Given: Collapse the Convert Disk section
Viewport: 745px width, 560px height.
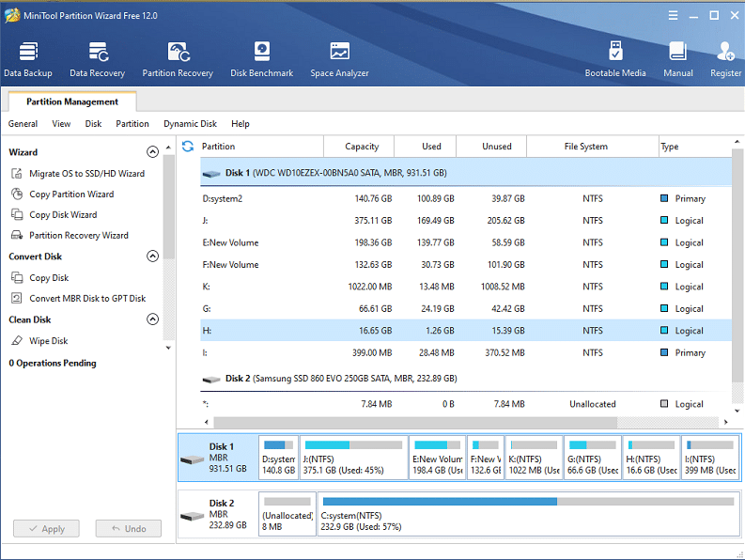Looking at the screenshot, I should click(152, 257).
